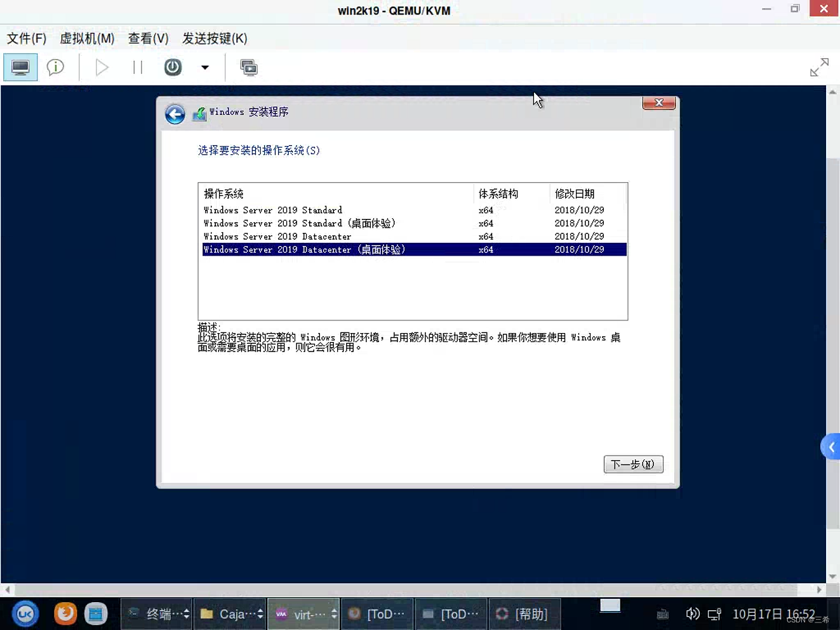
Task: Open the network tray icon
Action: tap(715, 614)
